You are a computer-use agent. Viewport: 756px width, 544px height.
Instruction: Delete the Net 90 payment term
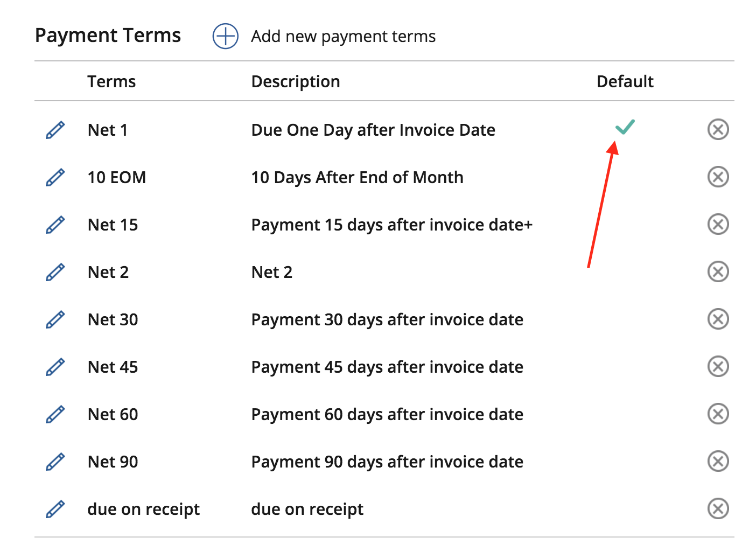pyautogui.click(x=718, y=461)
